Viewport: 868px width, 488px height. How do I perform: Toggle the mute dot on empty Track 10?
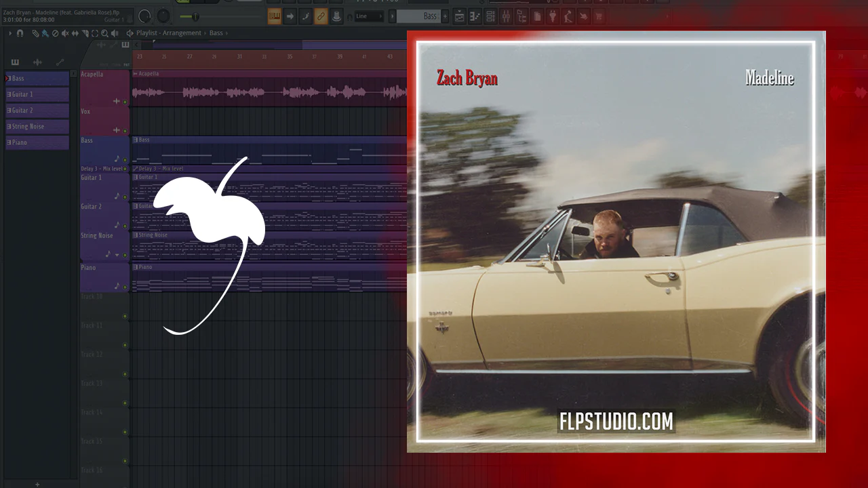point(125,316)
